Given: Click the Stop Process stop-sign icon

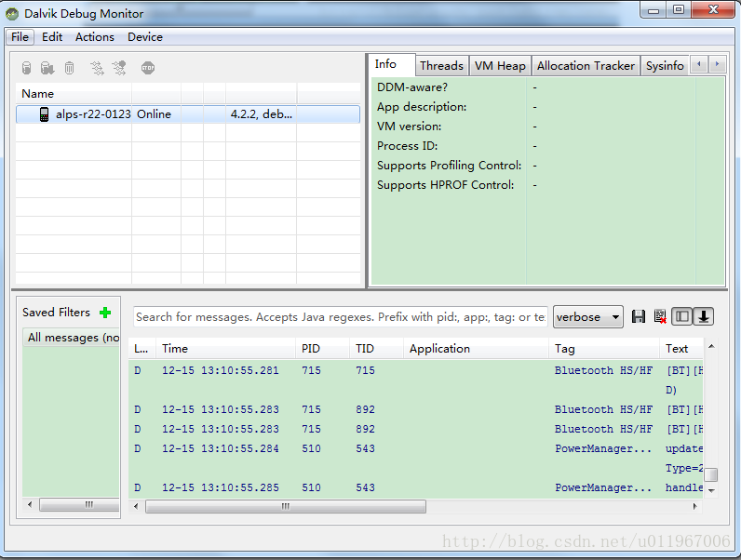Looking at the screenshot, I should click(x=148, y=68).
